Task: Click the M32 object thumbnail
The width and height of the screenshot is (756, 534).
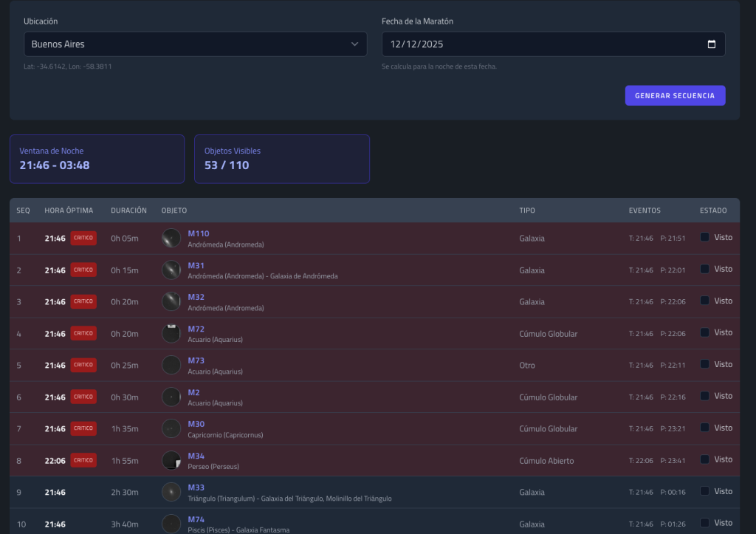Action: [171, 301]
